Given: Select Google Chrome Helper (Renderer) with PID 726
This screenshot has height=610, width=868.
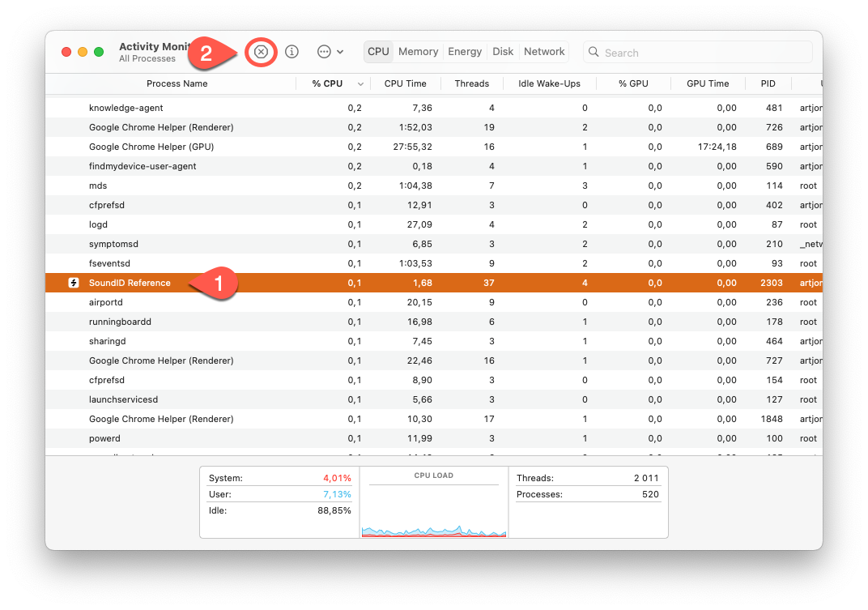Looking at the screenshot, I should 434,127.
